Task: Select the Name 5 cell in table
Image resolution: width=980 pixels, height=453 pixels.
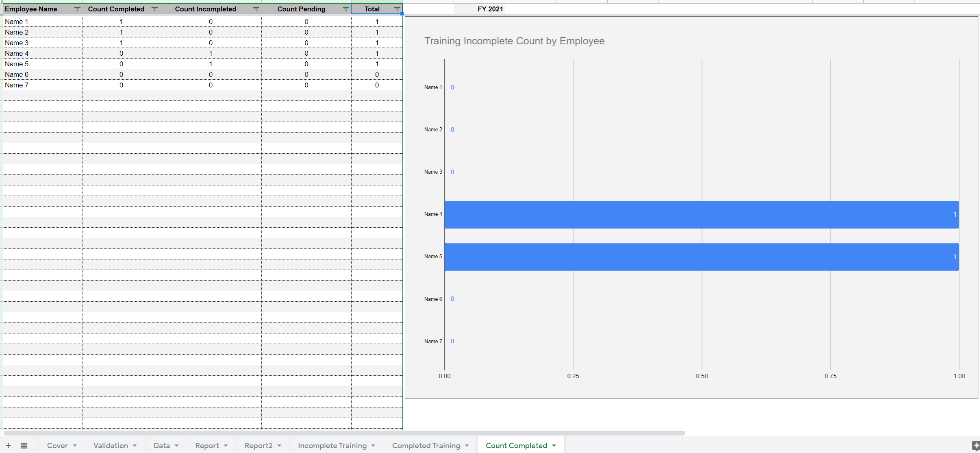Action: (43, 64)
